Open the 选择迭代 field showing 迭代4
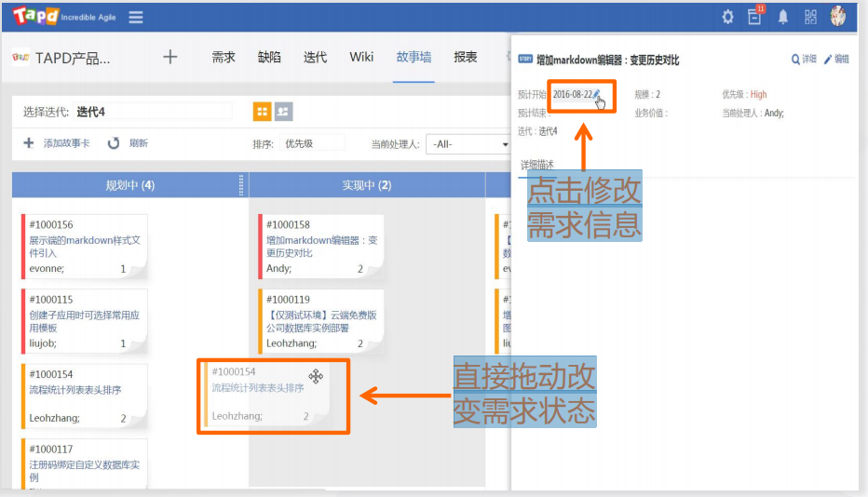Viewport: 868px width, 497px height. [x=152, y=112]
